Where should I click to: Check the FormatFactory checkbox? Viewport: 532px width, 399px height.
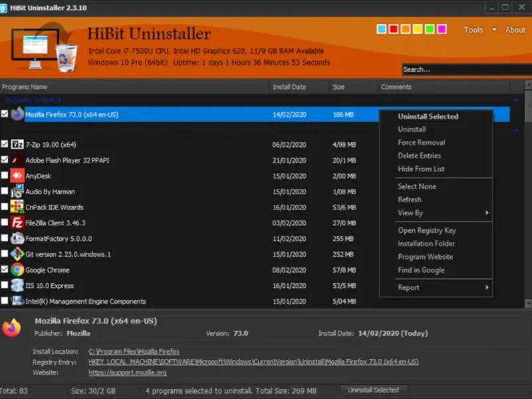(x=5, y=238)
